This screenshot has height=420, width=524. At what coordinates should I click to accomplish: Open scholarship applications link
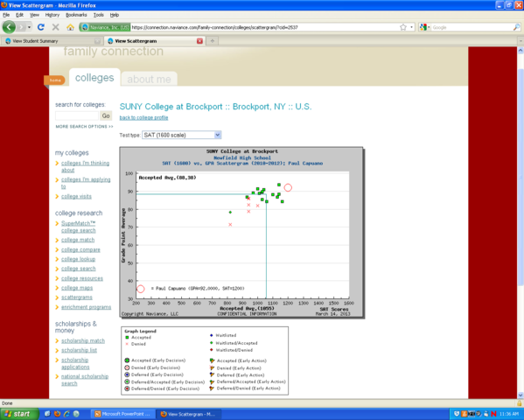(x=75, y=363)
